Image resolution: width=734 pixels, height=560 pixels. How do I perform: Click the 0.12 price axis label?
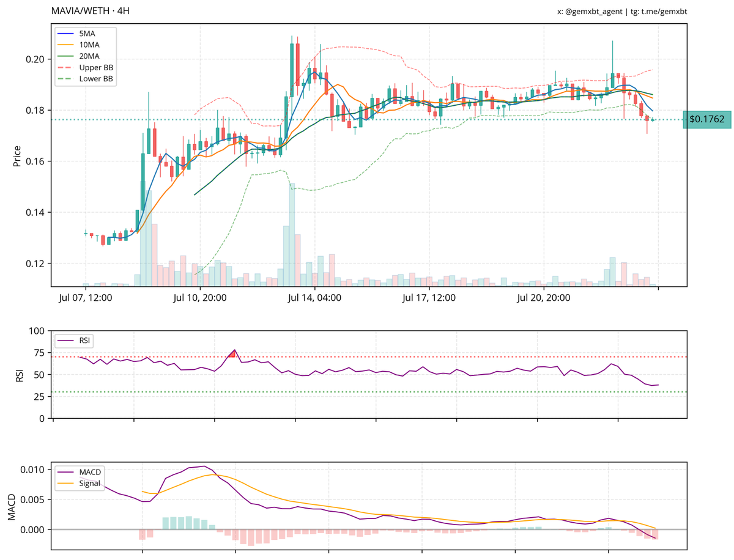[35, 263]
